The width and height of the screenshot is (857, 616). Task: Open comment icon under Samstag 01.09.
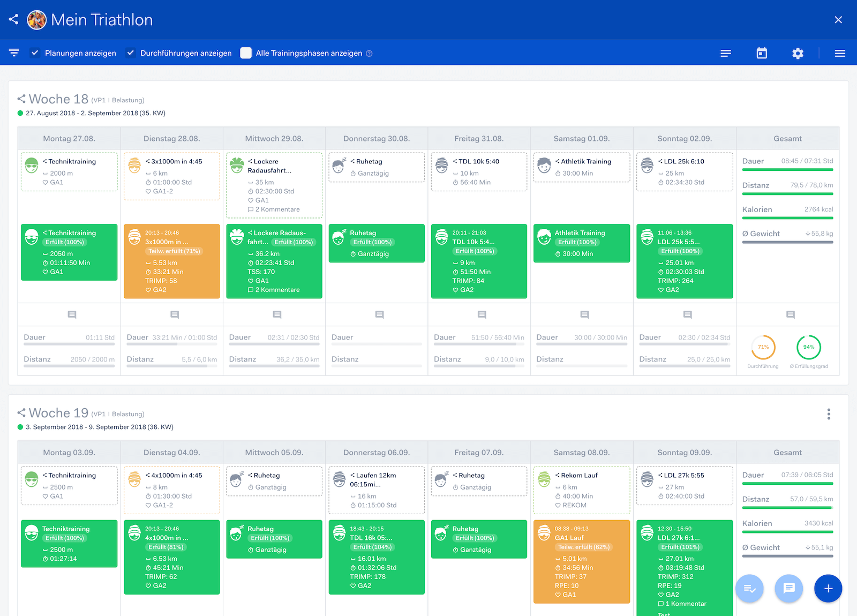(584, 315)
